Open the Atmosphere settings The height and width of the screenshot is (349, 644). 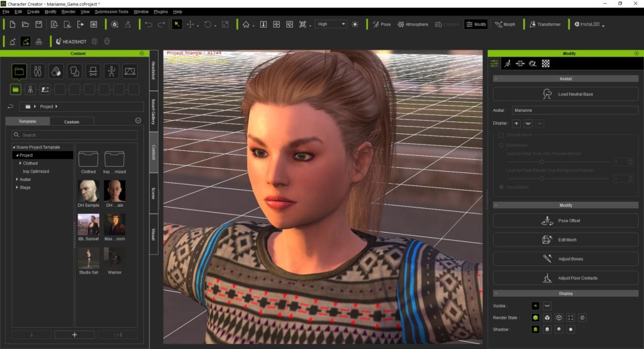point(413,25)
